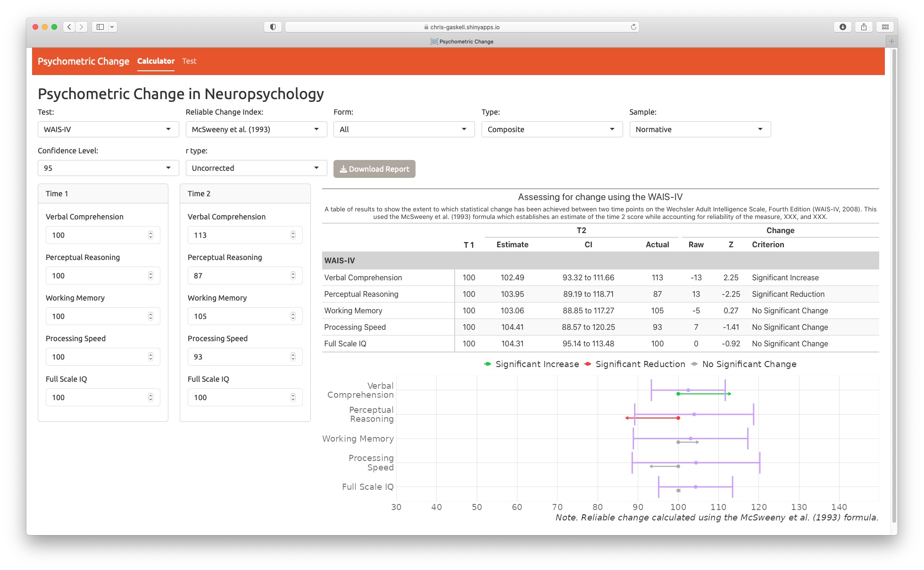
Task: Click the Safari share icon
Action: [x=864, y=27]
